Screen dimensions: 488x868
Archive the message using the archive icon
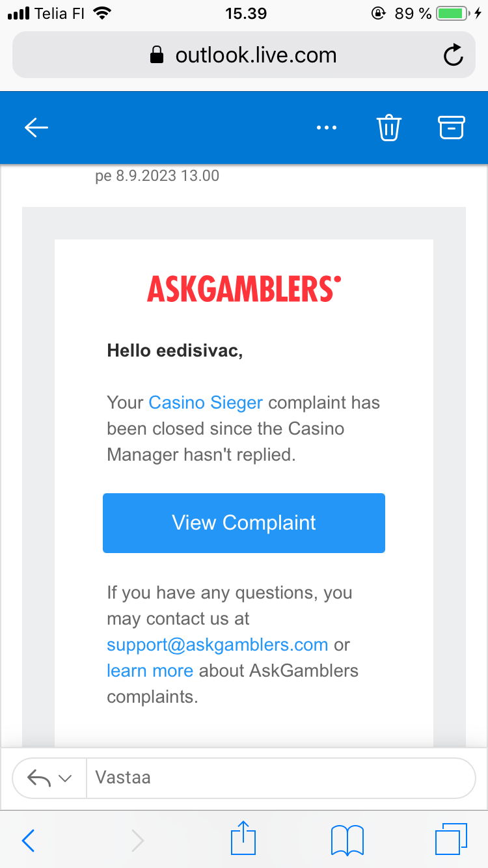452,128
